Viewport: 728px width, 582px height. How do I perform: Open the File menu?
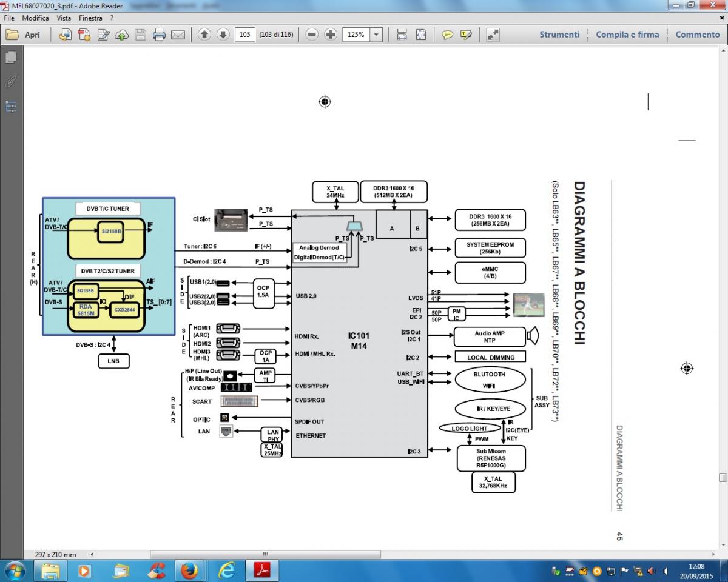pos(9,18)
